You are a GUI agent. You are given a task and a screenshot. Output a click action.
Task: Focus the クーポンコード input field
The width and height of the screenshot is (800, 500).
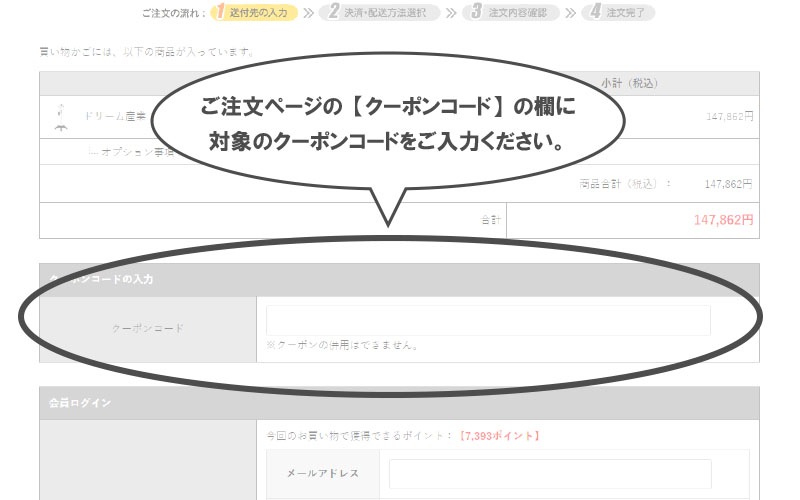point(488,320)
